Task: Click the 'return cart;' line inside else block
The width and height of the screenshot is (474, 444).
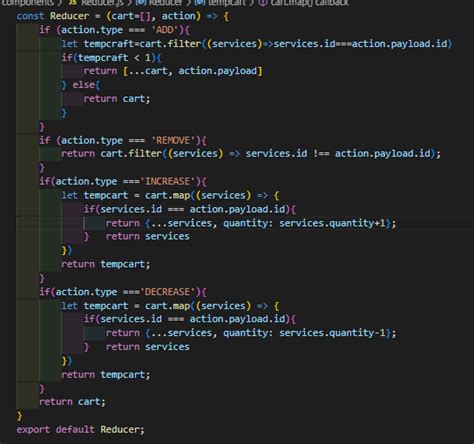Action: pyautogui.click(x=117, y=99)
